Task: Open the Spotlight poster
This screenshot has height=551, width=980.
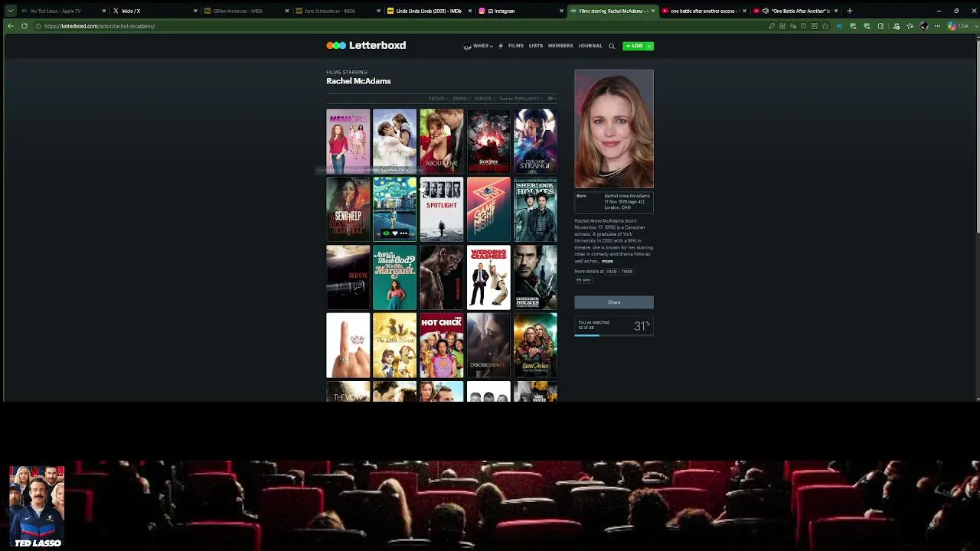Action: point(442,210)
